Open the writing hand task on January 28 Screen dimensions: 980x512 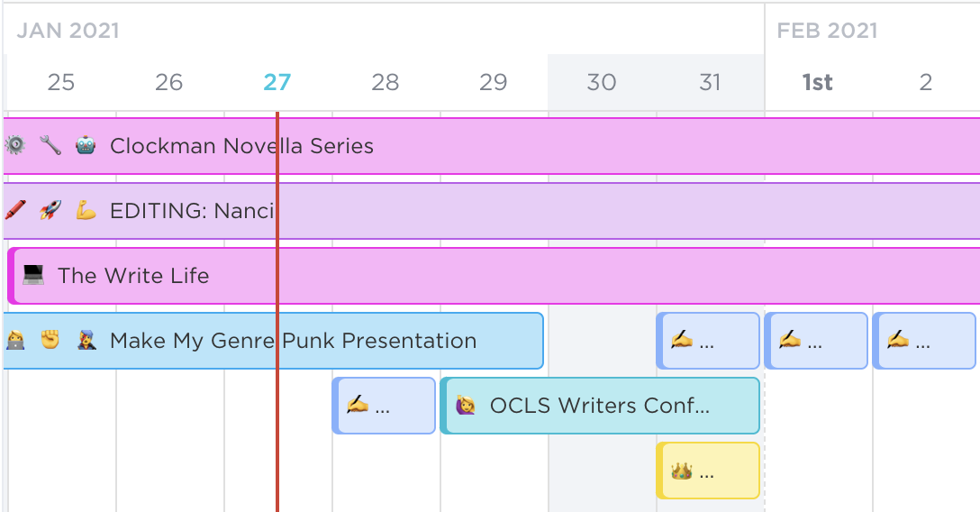point(384,406)
